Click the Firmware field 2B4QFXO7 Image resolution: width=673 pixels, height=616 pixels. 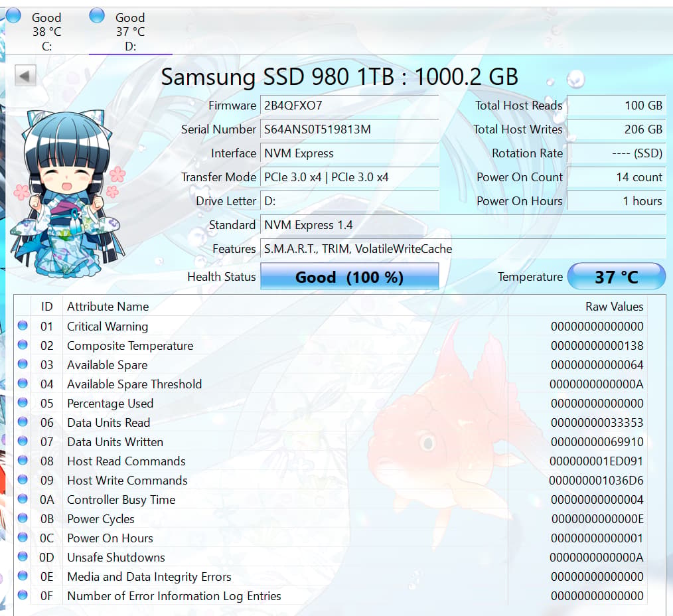pyautogui.click(x=349, y=106)
